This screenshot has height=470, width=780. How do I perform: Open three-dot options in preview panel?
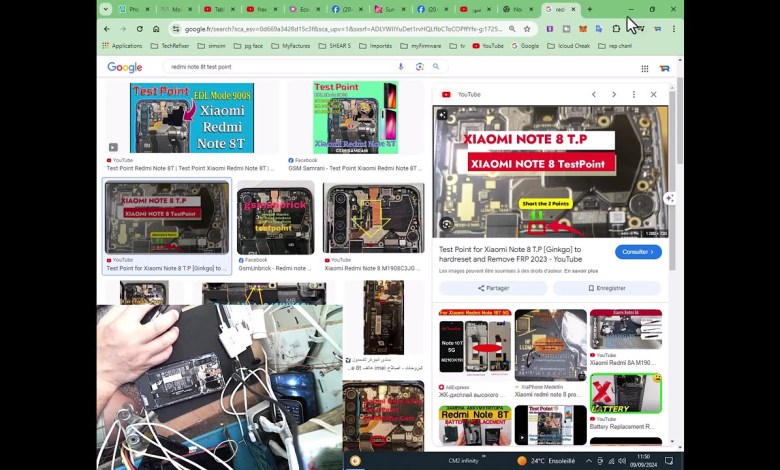click(x=633, y=94)
